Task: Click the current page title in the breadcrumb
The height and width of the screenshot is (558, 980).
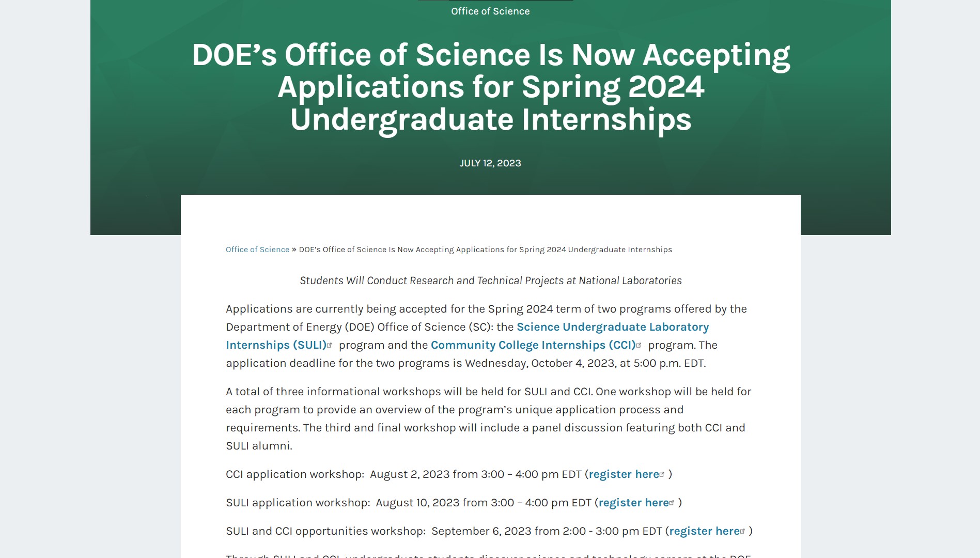Action: pyautogui.click(x=485, y=250)
